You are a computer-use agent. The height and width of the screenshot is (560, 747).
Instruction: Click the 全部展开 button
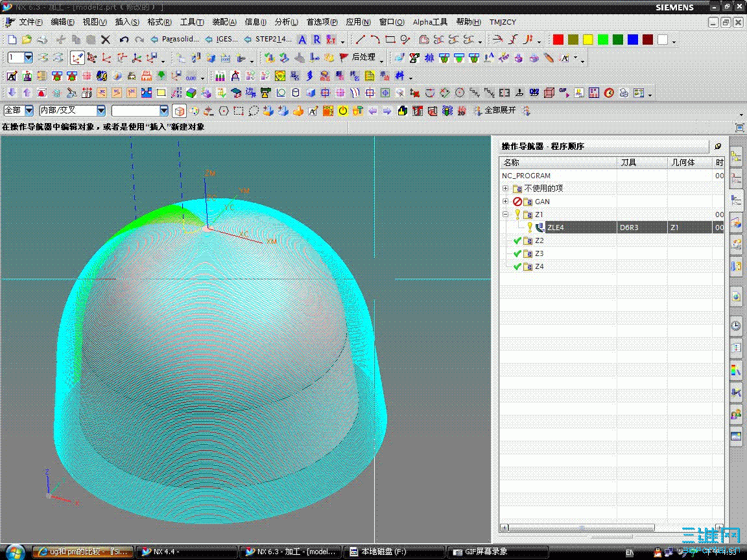tap(500, 111)
